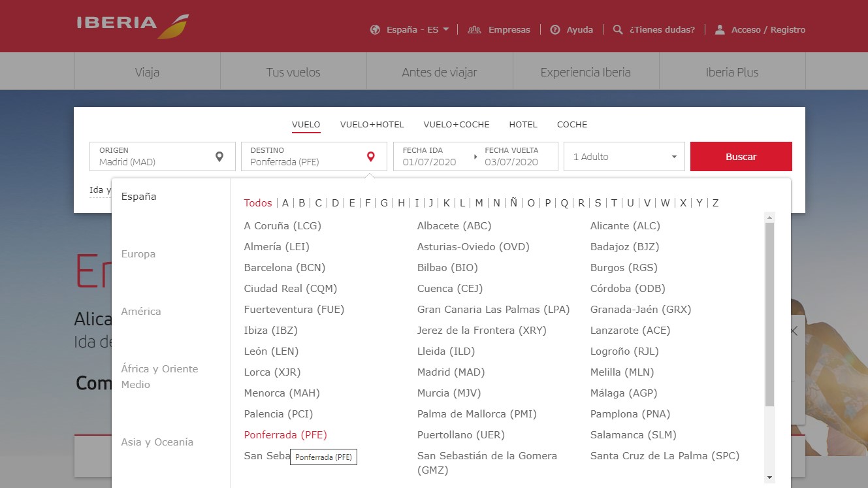This screenshot has height=488, width=868.
Task: Filter destinations by letter Ñ
Action: (x=514, y=203)
